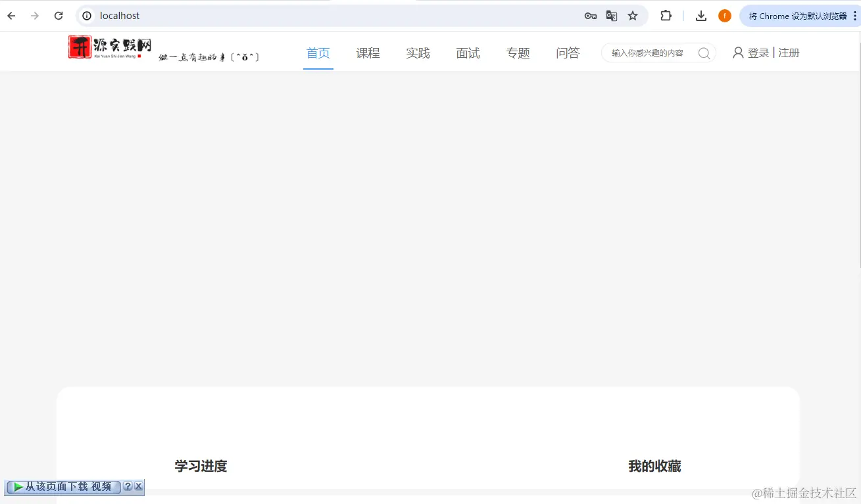Open the saved passwords key icon
The height and width of the screenshot is (504, 861).
pos(591,16)
